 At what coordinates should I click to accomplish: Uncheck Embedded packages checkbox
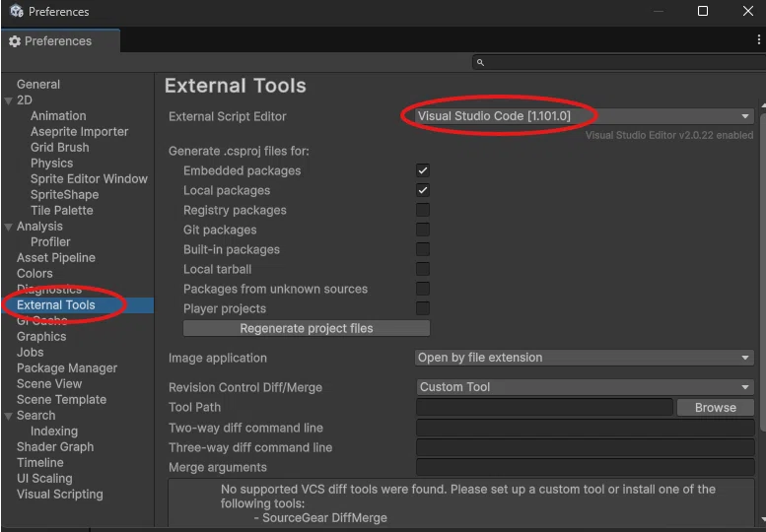(x=423, y=170)
